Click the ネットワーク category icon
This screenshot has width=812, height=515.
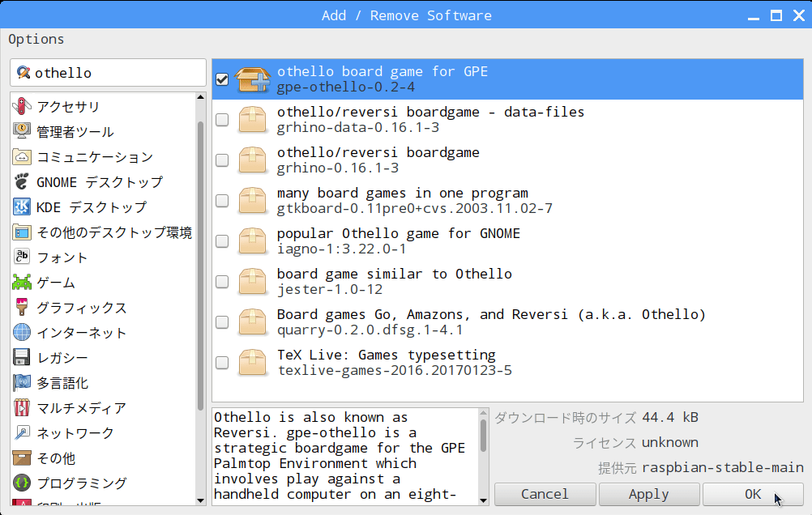pyautogui.click(x=22, y=432)
